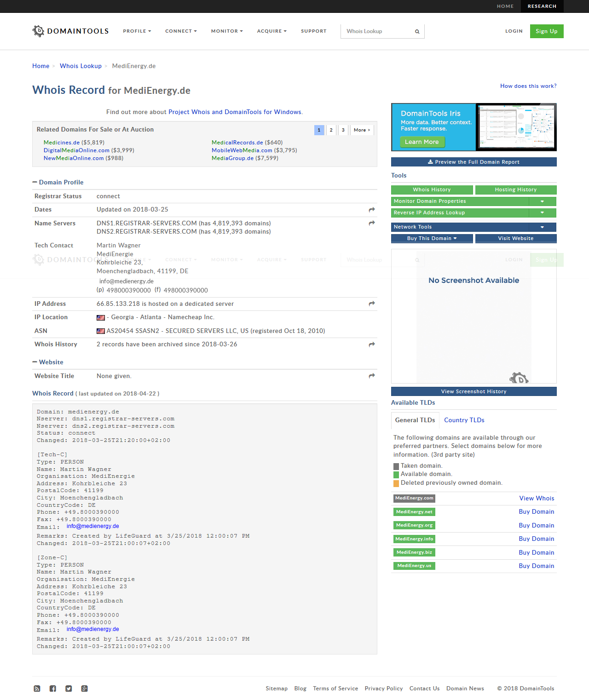Open the MedicalRecords.de domain link
The image size is (589, 700).
coord(237,143)
